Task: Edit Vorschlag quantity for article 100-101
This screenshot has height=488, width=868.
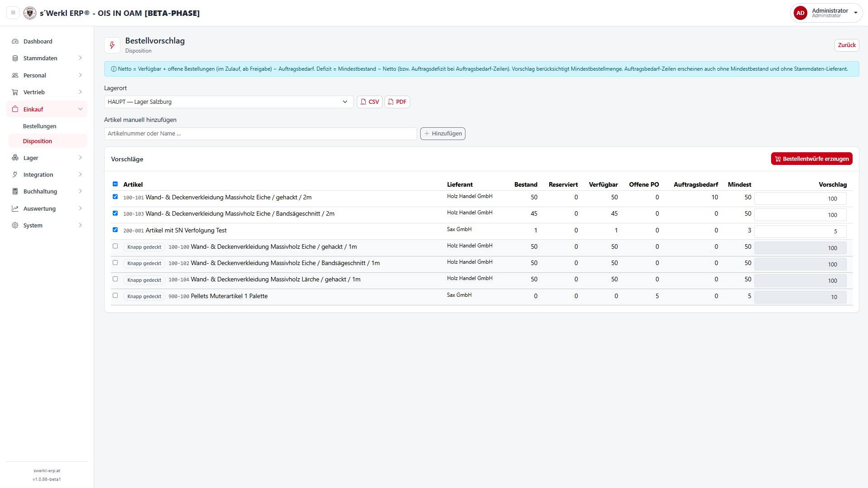Action: [x=800, y=198]
